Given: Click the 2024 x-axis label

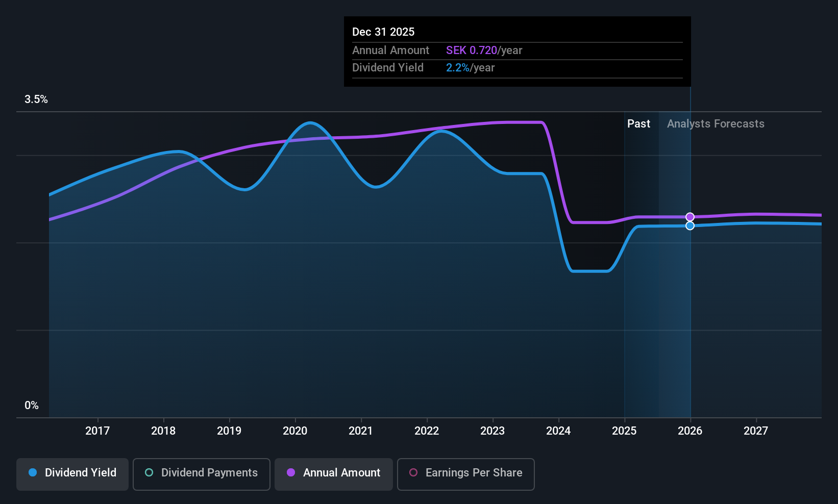Looking at the screenshot, I should (x=558, y=431).
